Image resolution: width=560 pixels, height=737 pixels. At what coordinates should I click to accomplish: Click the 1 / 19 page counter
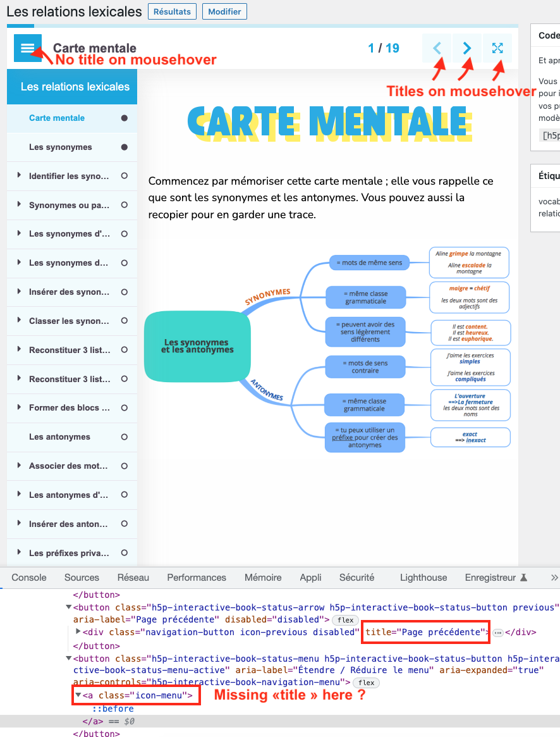tap(384, 48)
